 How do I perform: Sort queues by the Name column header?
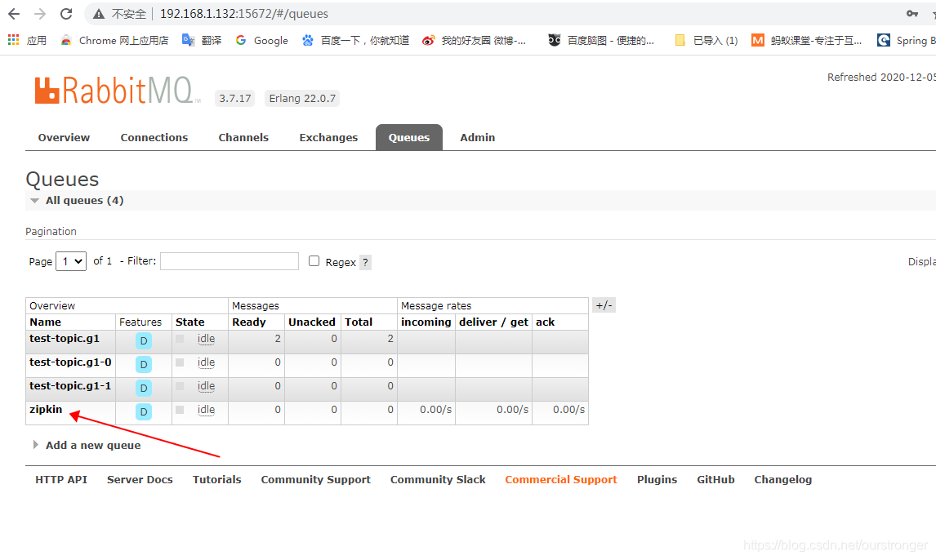tap(46, 322)
